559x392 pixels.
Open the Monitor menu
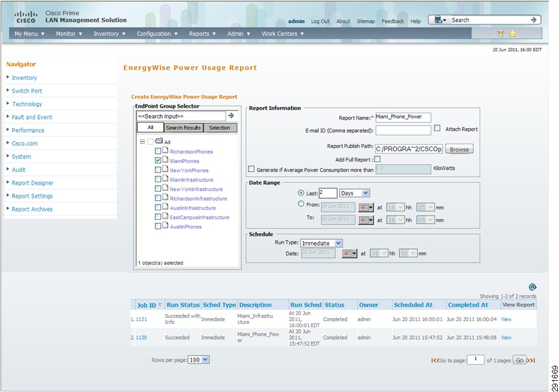69,34
